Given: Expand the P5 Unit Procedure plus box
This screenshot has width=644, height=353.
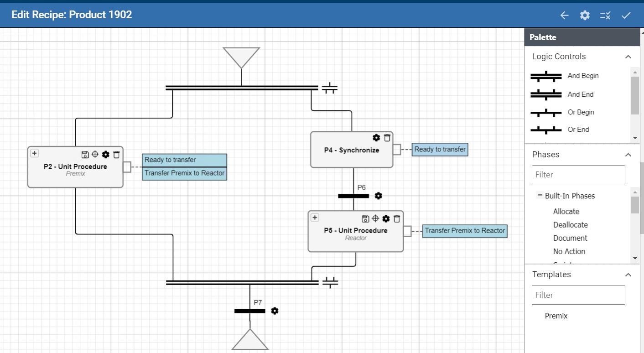Looking at the screenshot, I should (315, 218).
